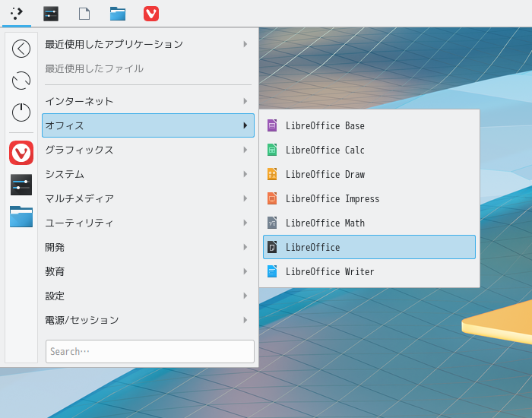Screen dimensions: 532x418
Task: Launch LibreOffice Impress from the submenu
Action: click(x=369, y=198)
